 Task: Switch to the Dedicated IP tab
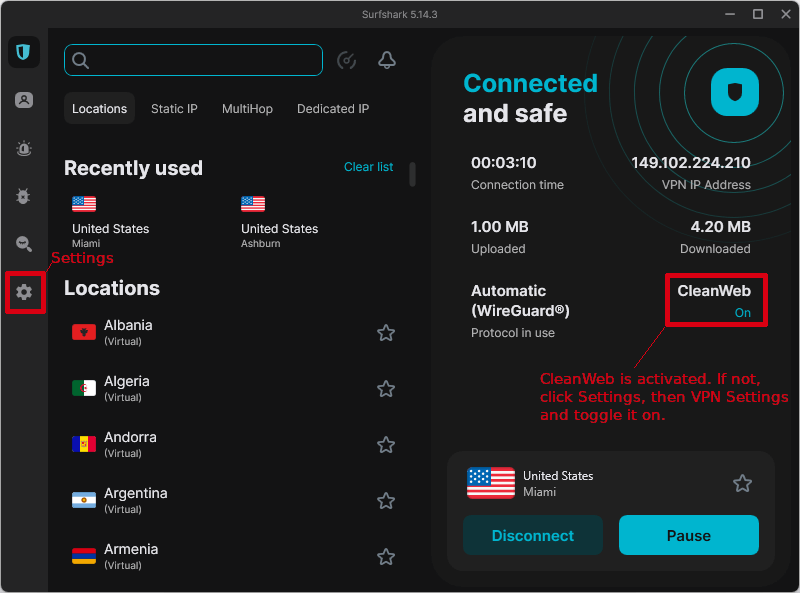click(x=333, y=109)
